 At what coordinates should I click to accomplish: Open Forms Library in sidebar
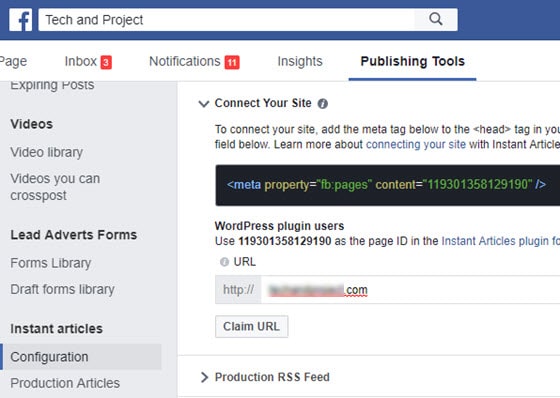point(50,263)
